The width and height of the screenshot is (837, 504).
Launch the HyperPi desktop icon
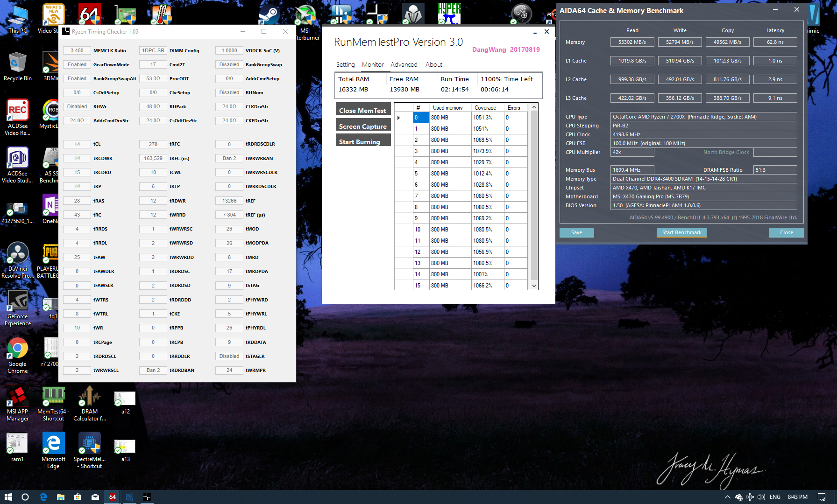click(x=449, y=14)
